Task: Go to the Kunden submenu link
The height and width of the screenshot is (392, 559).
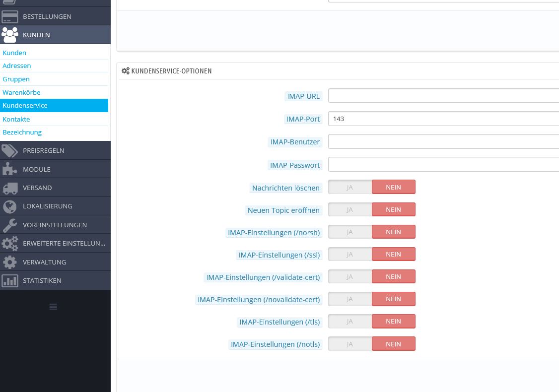Action: [x=14, y=53]
